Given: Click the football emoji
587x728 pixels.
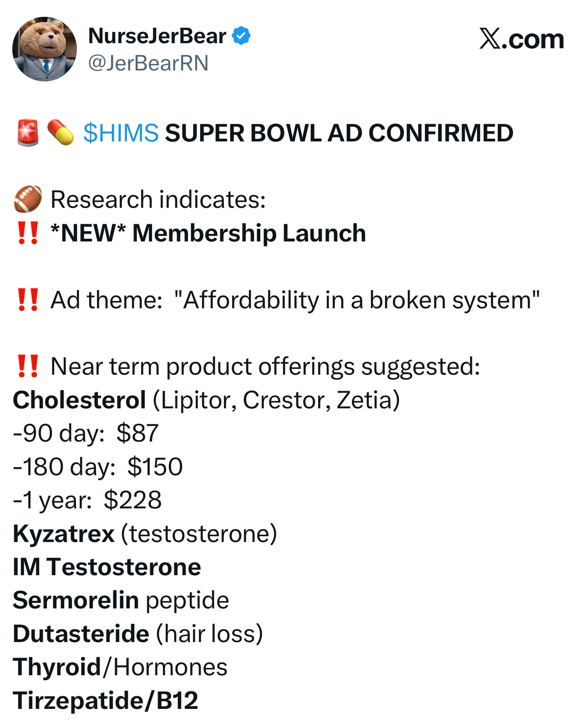Looking at the screenshot, I should pyautogui.click(x=28, y=199).
